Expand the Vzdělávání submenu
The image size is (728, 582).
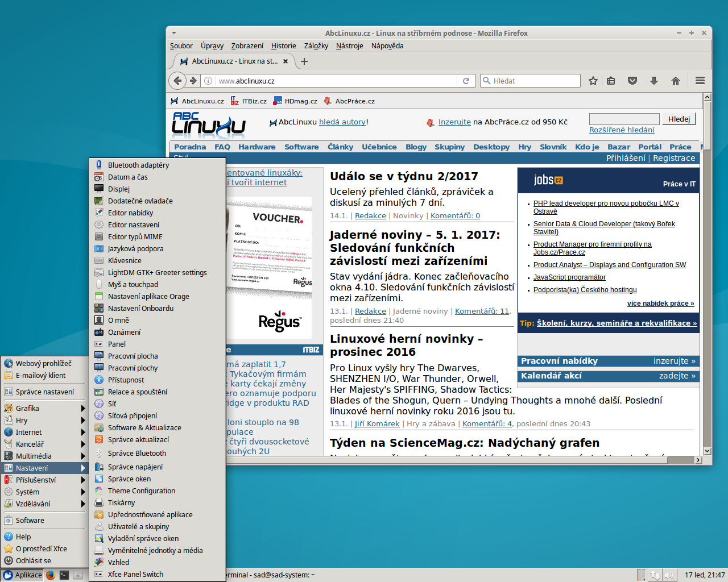pyautogui.click(x=44, y=504)
